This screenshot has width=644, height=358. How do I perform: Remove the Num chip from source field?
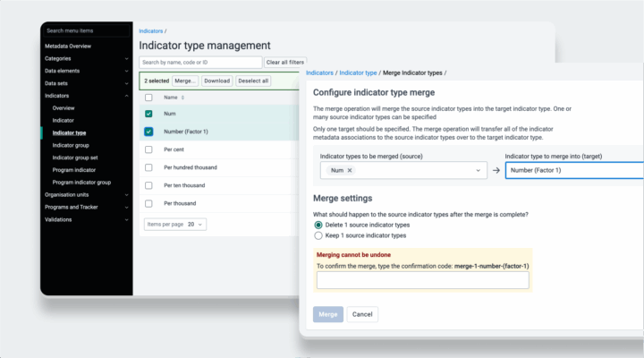(350, 170)
